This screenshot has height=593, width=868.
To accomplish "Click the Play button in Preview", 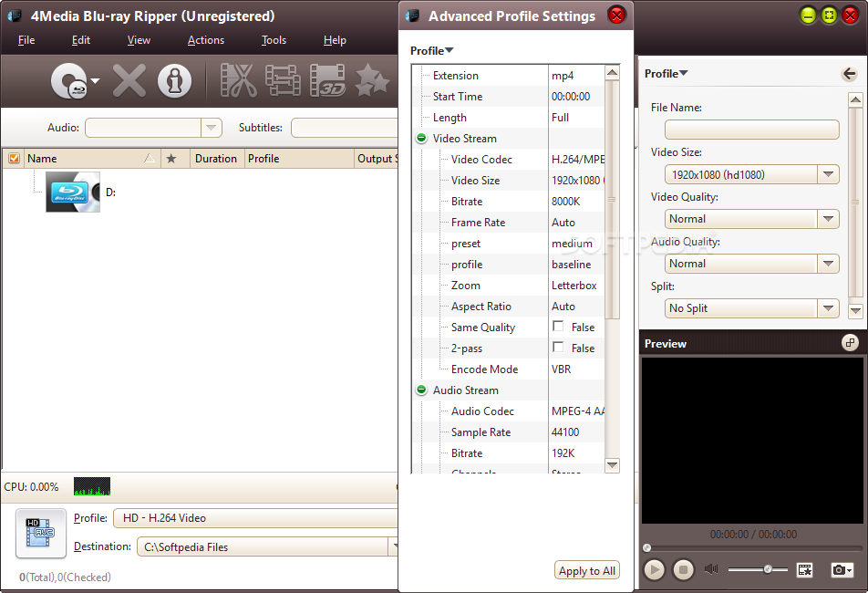I will click(x=655, y=570).
